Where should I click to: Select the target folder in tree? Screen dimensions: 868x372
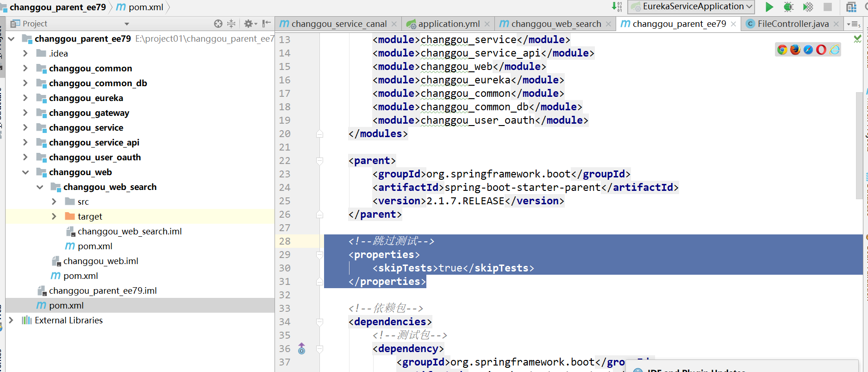[140, 216]
